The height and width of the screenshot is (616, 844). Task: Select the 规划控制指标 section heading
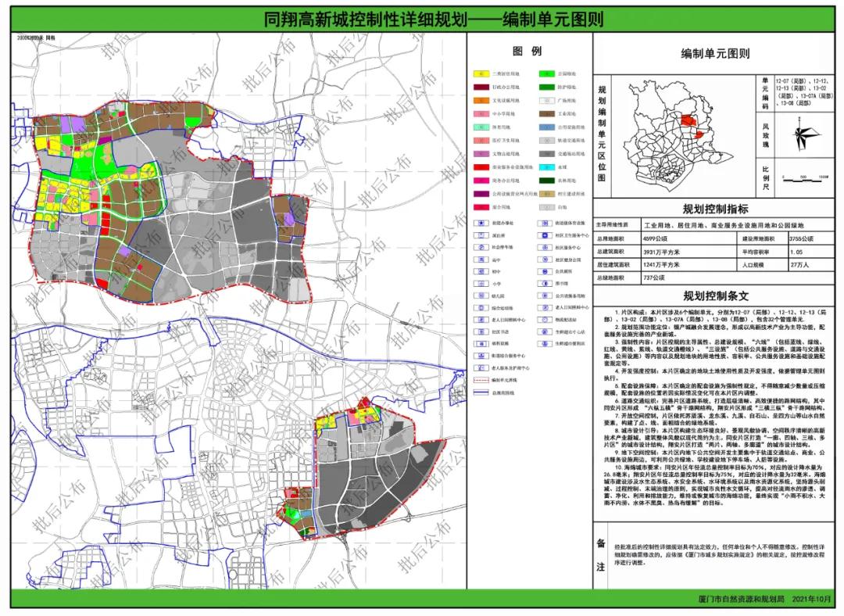point(715,209)
